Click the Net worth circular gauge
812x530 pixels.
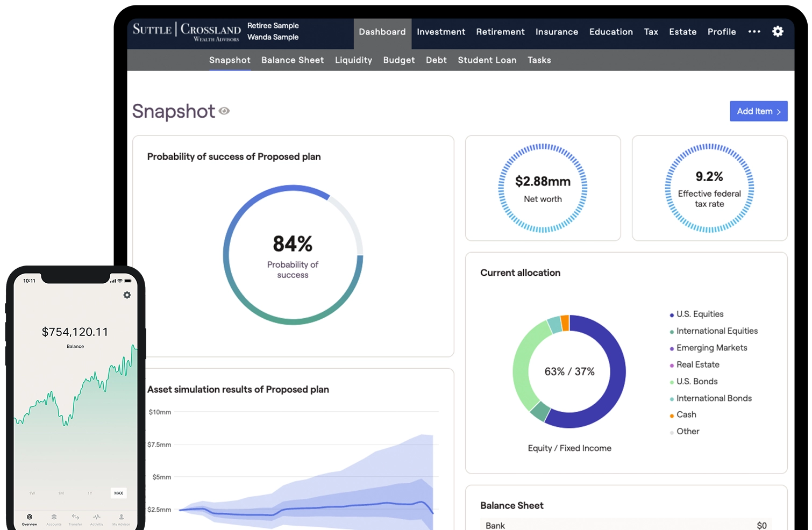click(x=543, y=189)
